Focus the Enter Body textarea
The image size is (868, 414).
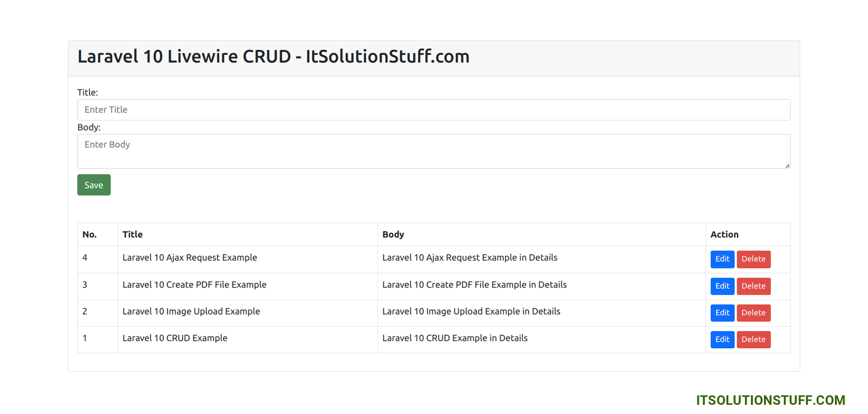pyautogui.click(x=433, y=151)
